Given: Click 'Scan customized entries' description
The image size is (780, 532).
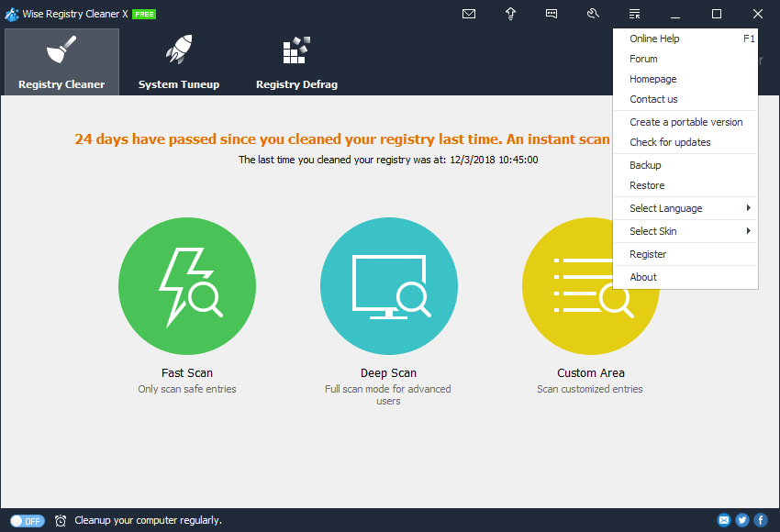Looking at the screenshot, I should click(x=589, y=389).
